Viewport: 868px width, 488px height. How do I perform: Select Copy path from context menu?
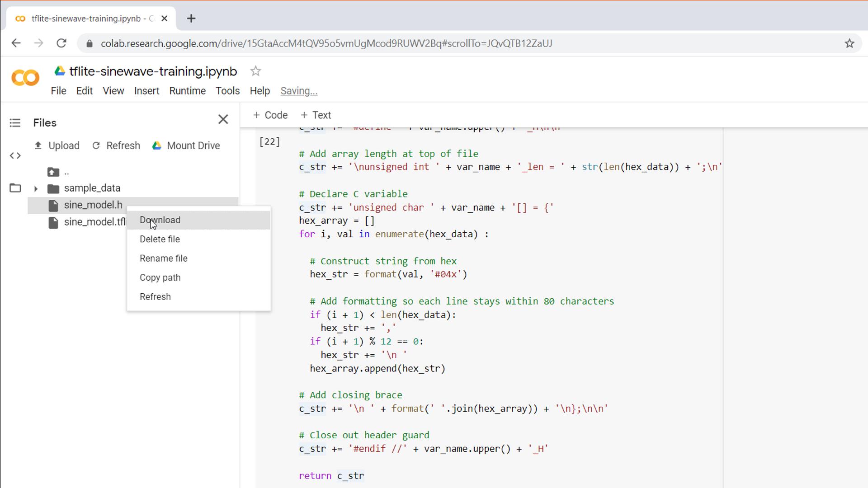click(x=160, y=277)
